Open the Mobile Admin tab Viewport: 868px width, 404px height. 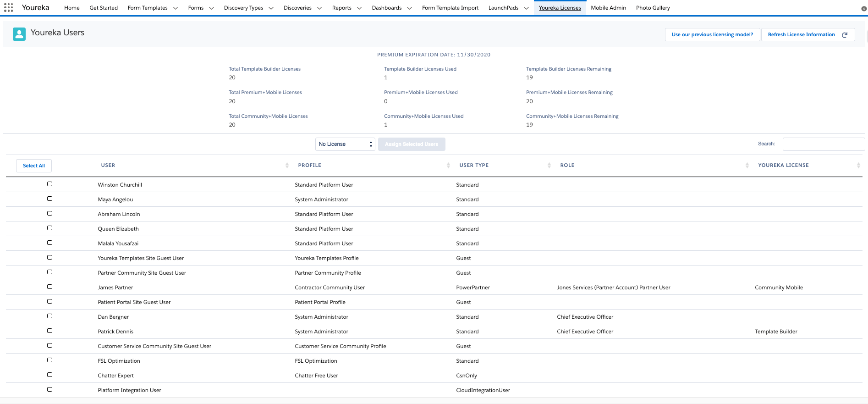609,8
